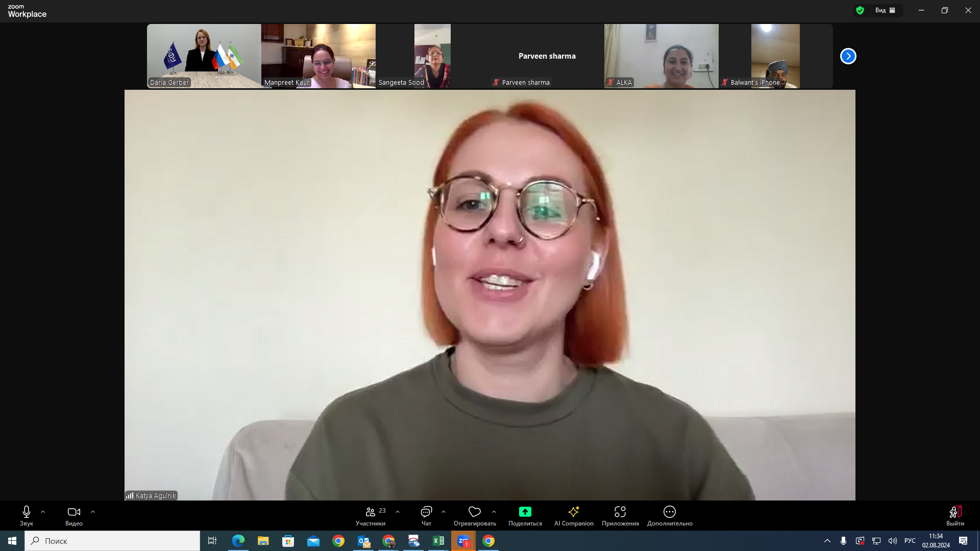Open Microsoft Store from taskbar
Viewport: 980px width, 551px height.
(288, 541)
